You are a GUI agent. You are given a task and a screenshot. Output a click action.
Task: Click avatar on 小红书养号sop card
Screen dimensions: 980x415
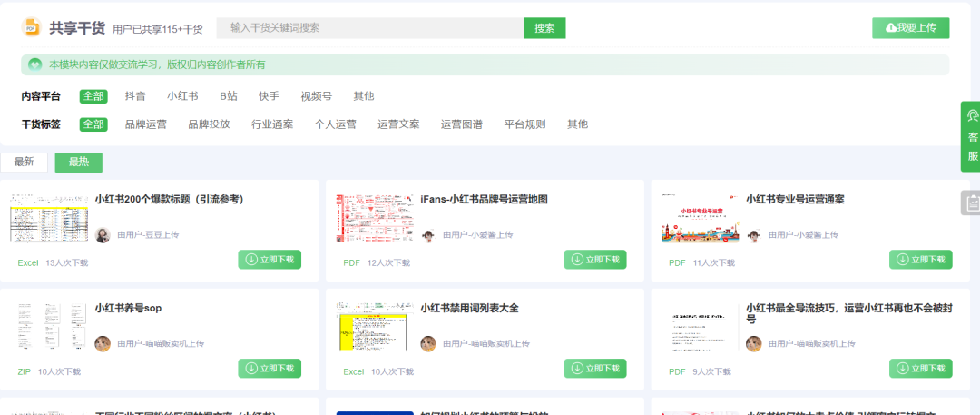click(103, 343)
